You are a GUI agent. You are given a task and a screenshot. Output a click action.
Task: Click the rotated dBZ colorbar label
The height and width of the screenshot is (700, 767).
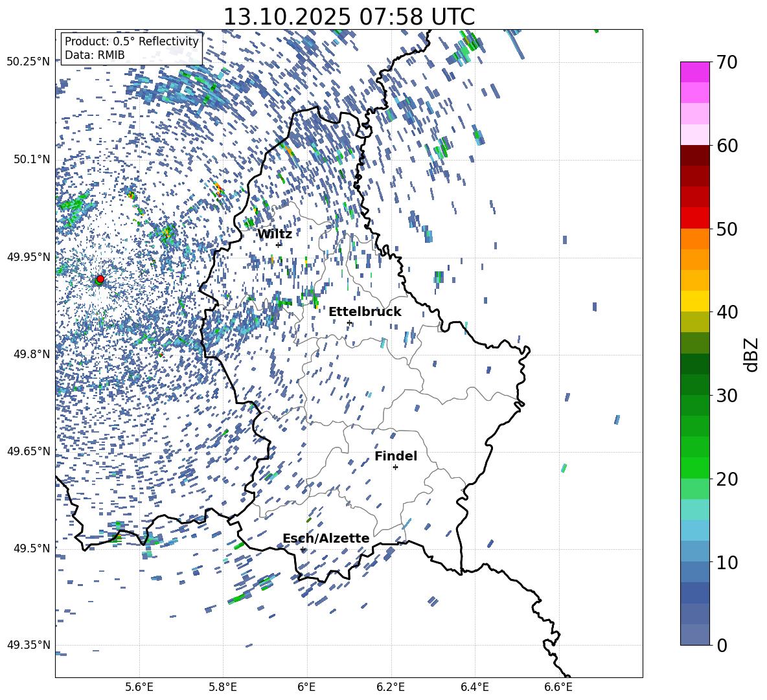point(751,354)
